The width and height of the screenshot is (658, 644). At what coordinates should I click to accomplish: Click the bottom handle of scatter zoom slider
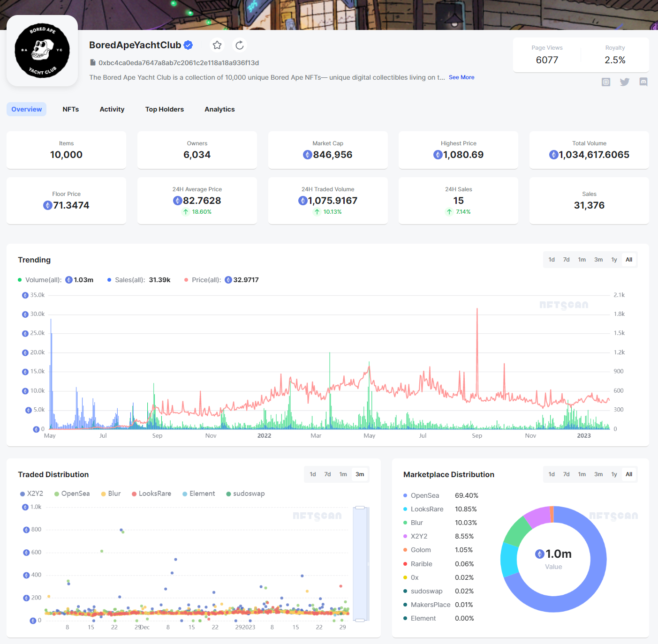(360, 620)
